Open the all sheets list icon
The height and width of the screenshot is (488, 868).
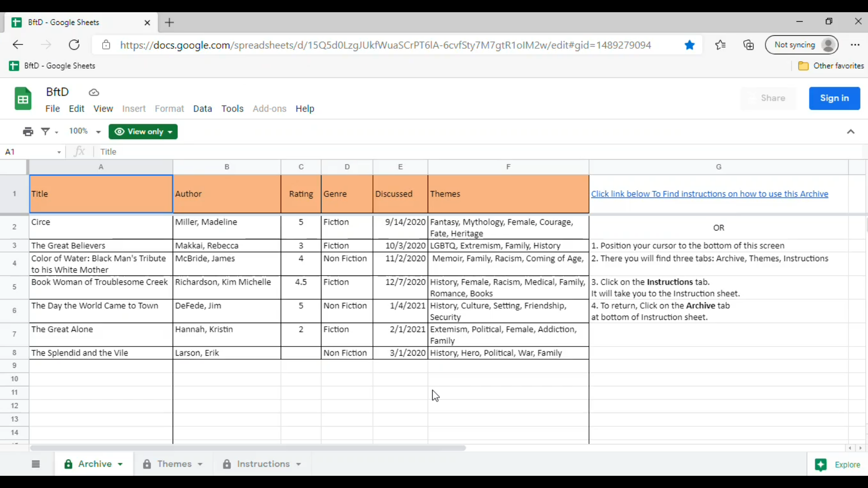[x=36, y=464]
